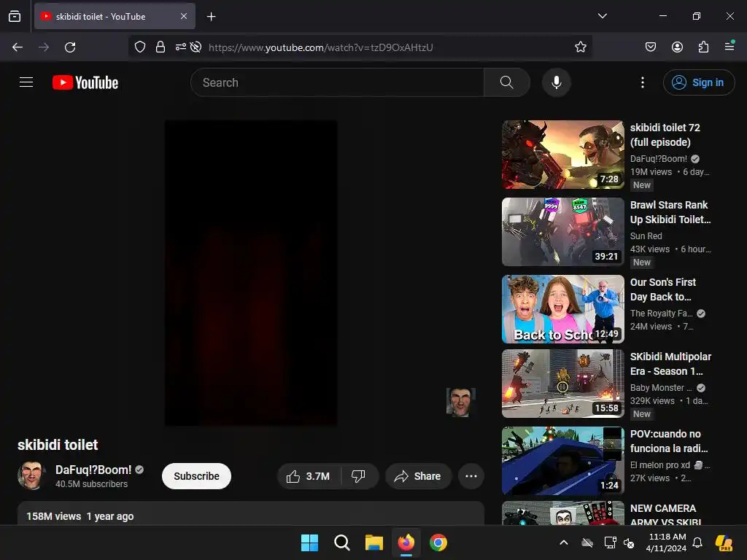
Task: Expand description at '158M views 1 year ago'
Action: [80, 516]
